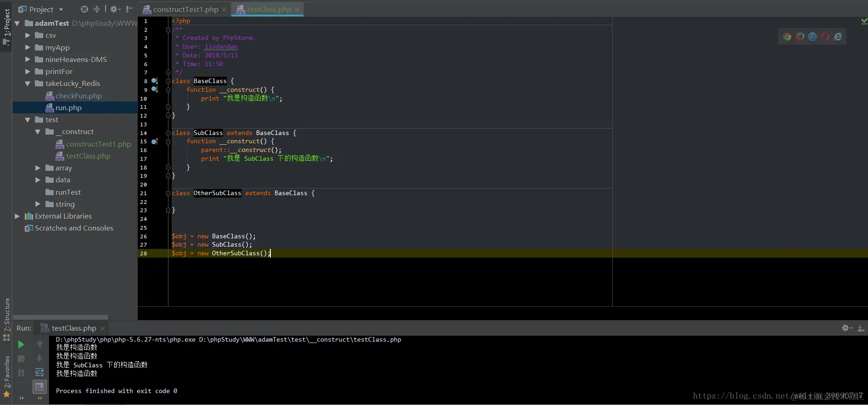The width and height of the screenshot is (868, 405).
Task: Toggle scroll to end of console
Action: pyautogui.click(x=40, y=387)
